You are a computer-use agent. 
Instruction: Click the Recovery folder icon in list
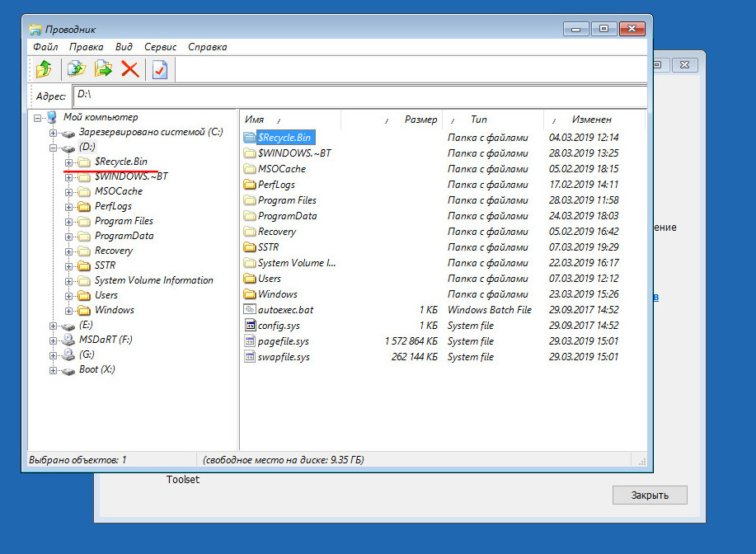point(250,232)
